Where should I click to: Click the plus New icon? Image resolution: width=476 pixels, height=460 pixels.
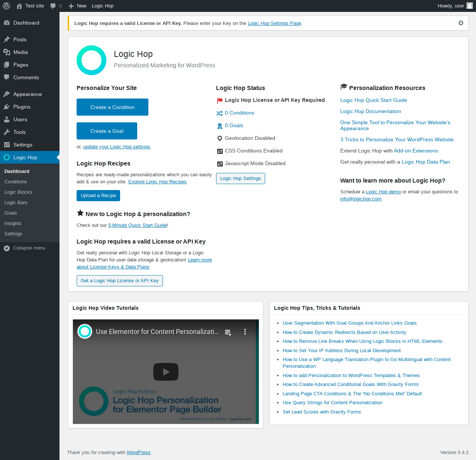[71, 6]
